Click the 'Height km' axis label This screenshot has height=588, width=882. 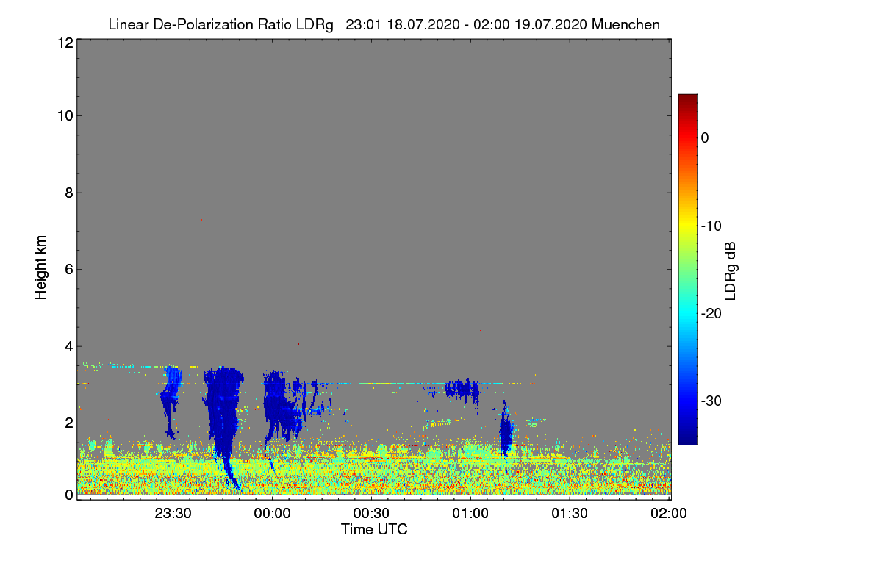click(x=41, y=268)
